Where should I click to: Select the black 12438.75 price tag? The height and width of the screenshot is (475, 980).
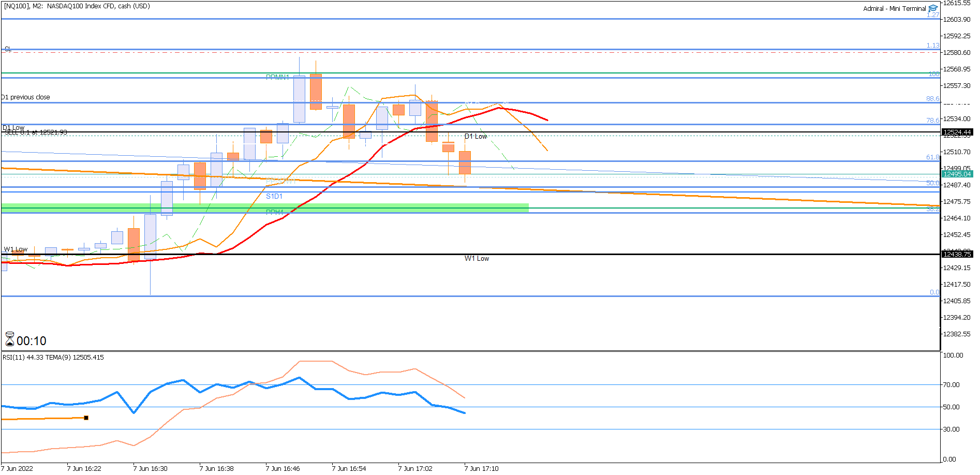(x=957, y=254)
